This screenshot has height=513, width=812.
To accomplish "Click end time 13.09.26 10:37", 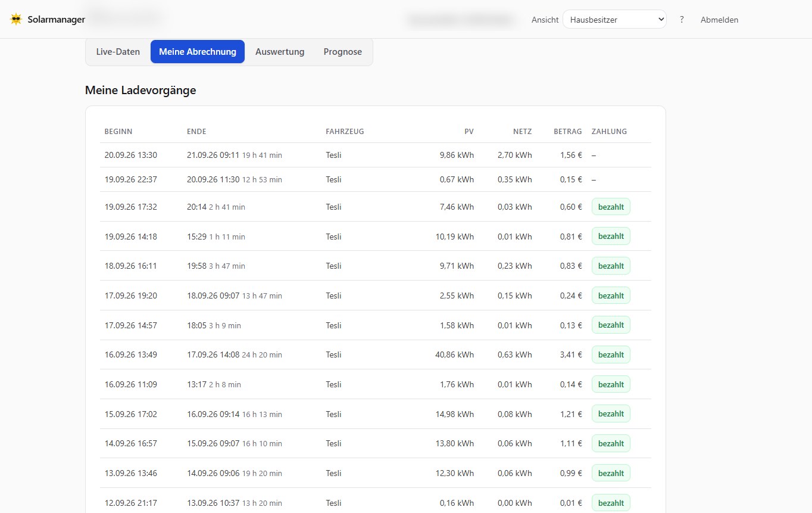I will click(213, 503).
